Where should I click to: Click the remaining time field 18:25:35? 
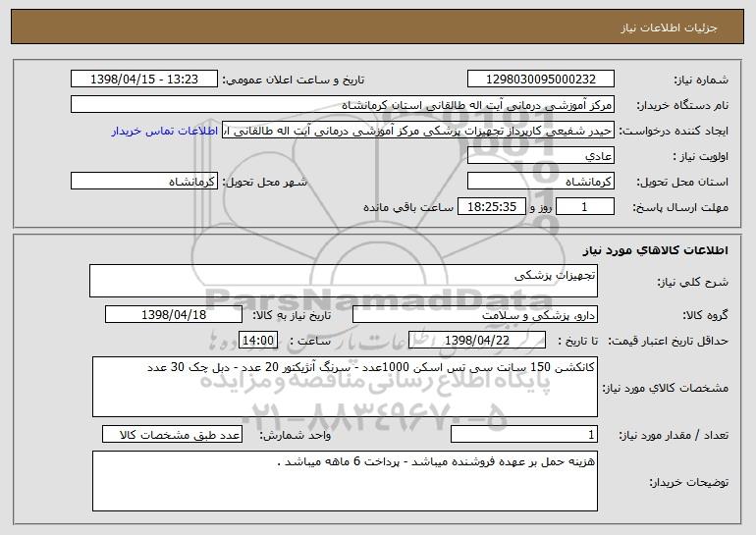point(491,207)
